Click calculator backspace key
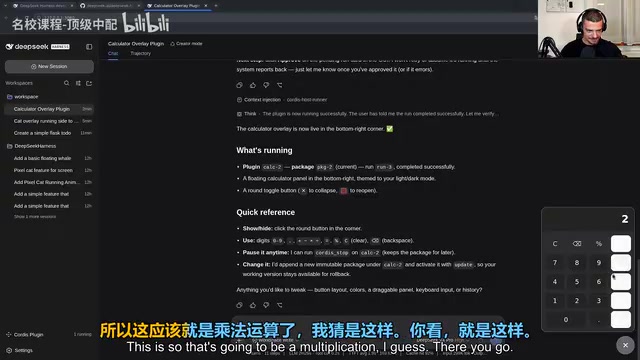 577,244
